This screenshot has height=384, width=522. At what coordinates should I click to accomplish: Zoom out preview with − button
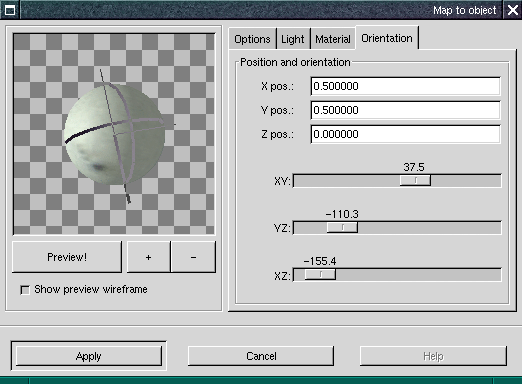pyautogui.click(x=193, y=257)
